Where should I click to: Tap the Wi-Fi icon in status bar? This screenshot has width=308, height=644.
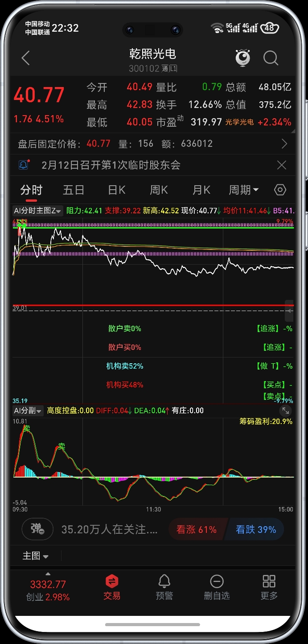click(217, 28)
